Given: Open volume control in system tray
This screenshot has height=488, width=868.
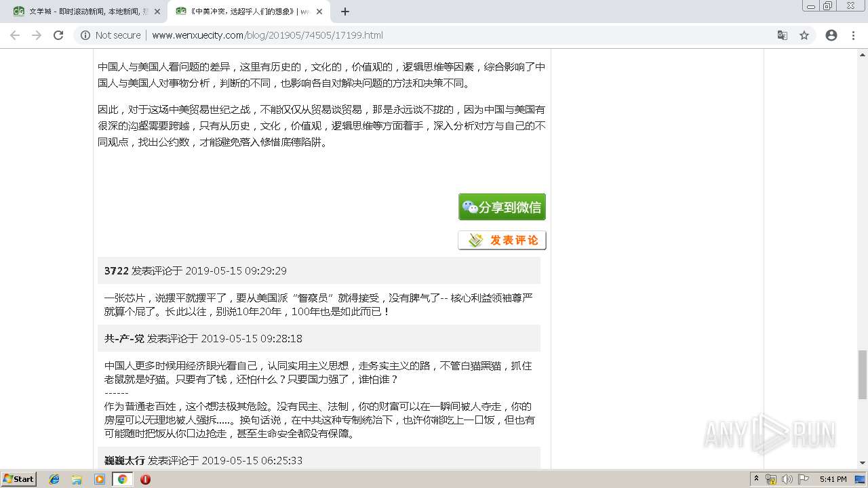Looking at the screenshot, I should pos(787,479).
